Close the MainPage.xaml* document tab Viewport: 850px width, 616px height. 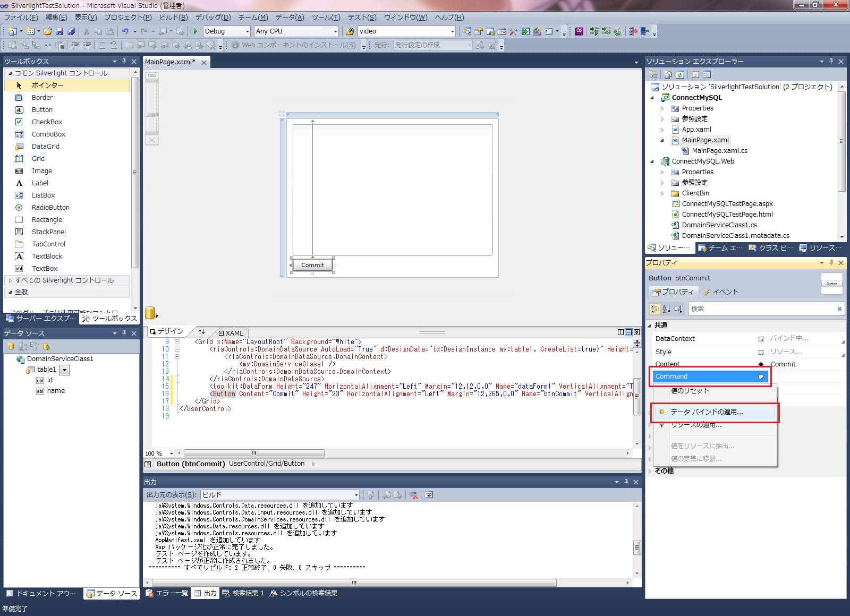[204, 62]
